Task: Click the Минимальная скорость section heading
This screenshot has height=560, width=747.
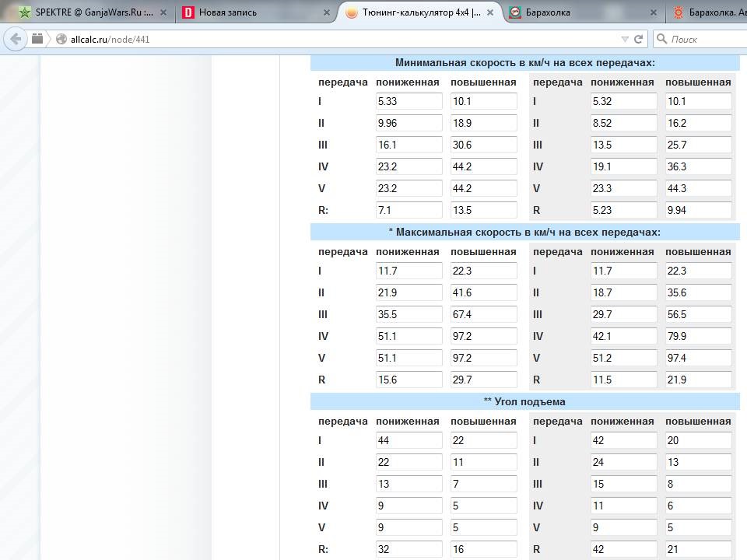Action: (x=525, y=63)
